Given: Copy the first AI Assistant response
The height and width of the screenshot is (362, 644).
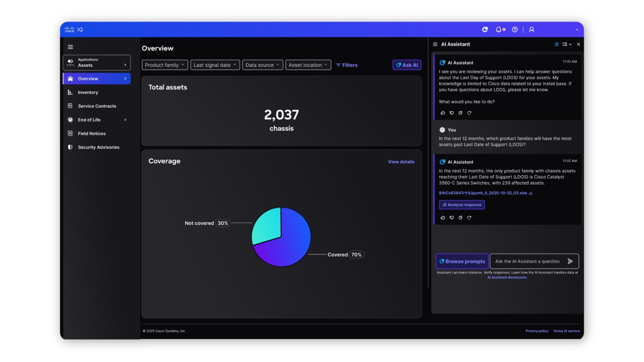Looking at the screenshot, I should pos(460,113).
